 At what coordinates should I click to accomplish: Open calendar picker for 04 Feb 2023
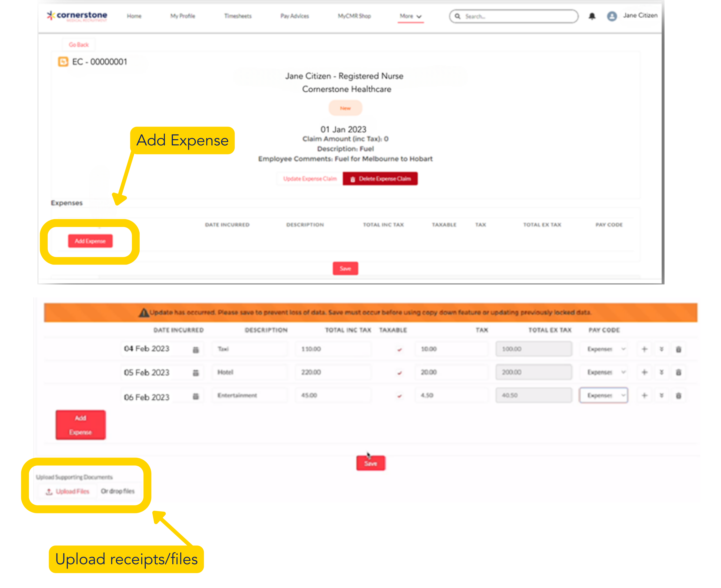(x=195, y=350)
